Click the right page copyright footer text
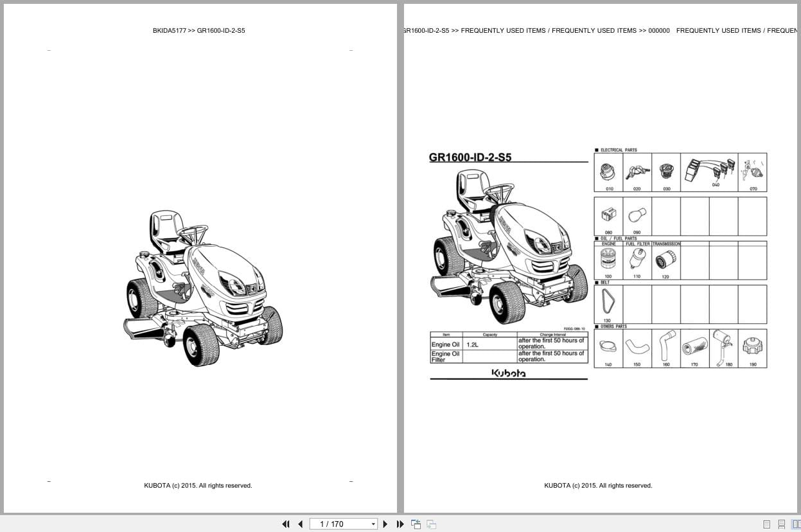 point(598,486)
